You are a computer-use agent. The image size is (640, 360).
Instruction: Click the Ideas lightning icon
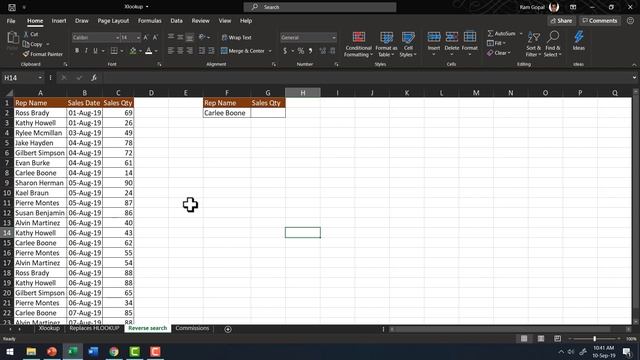click(578, 37)
